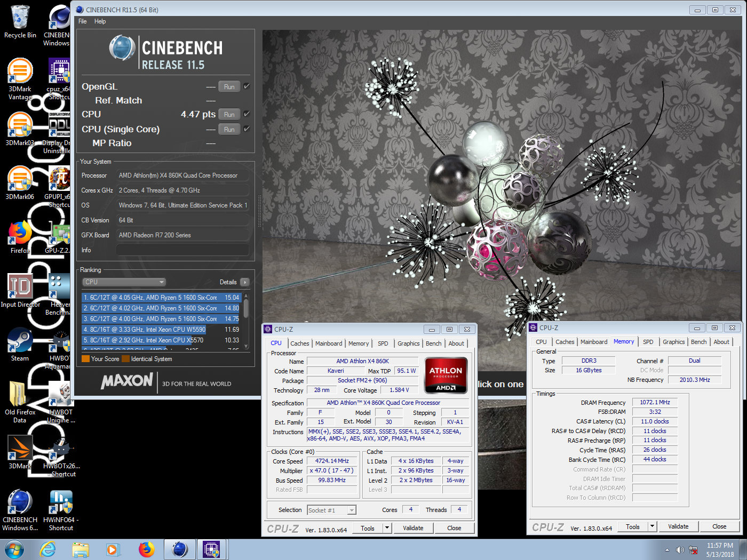The image size is (747, 560).
Task: Click Validate in Memory CPU-Z window
Action: click(678, 526)
